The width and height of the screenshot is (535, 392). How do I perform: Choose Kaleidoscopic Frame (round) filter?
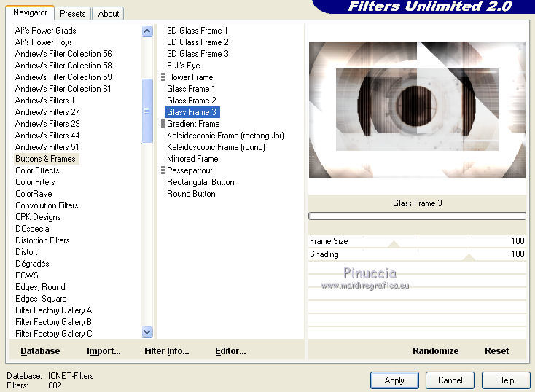coord(216,147)
